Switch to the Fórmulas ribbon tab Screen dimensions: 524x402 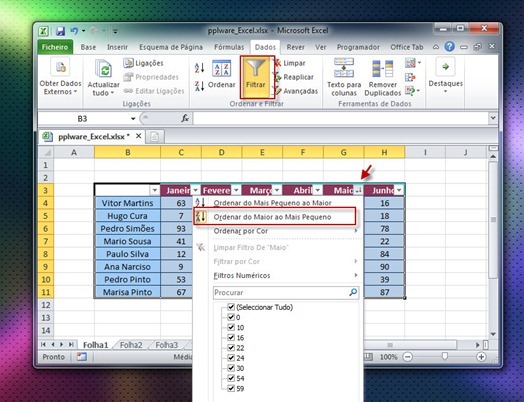coord(229,47)
